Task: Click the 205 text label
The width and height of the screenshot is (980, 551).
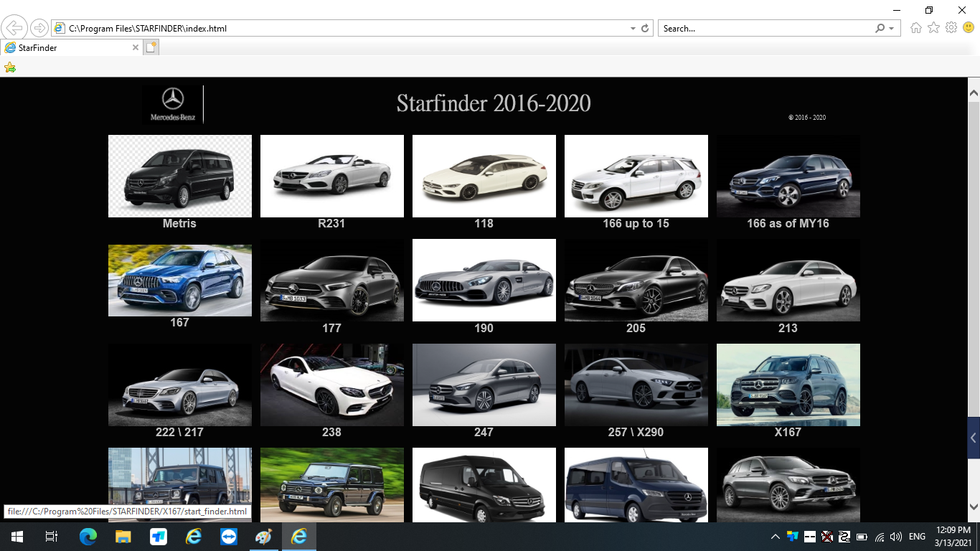Action: point(636,329)
